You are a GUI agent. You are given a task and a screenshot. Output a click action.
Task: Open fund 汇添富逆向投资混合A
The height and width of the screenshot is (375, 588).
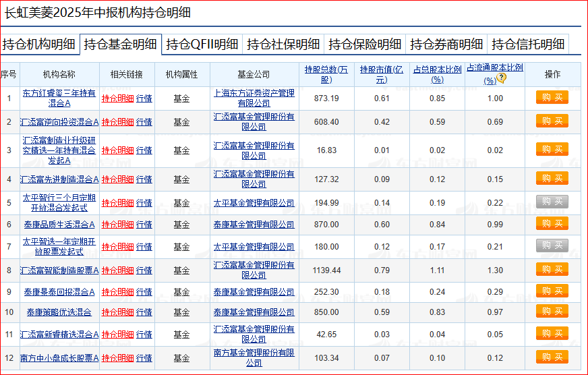(59, 122)
